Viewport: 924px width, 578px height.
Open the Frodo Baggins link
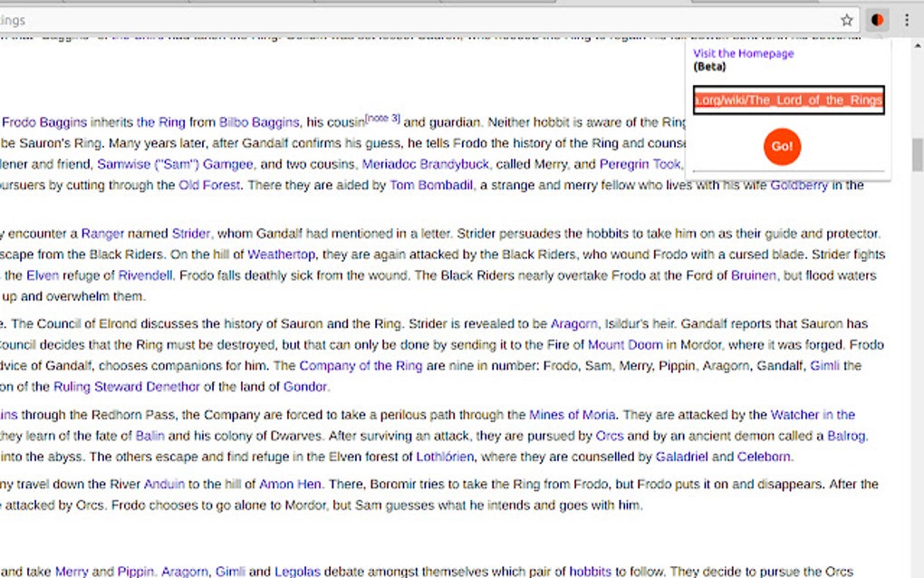[x=44, y=122]
